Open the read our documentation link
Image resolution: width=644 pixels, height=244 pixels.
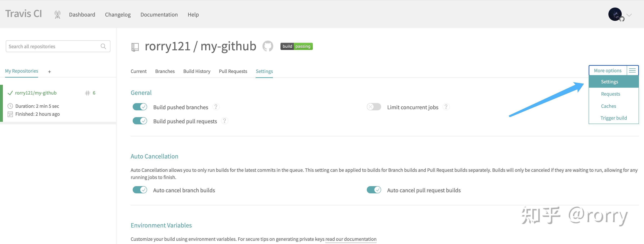351,239
